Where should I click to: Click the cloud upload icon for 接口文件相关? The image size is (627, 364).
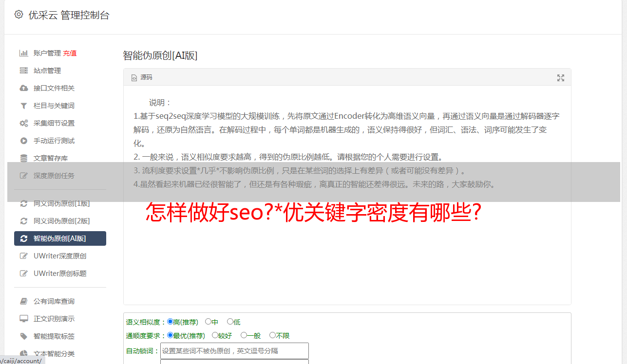point(23,88)
